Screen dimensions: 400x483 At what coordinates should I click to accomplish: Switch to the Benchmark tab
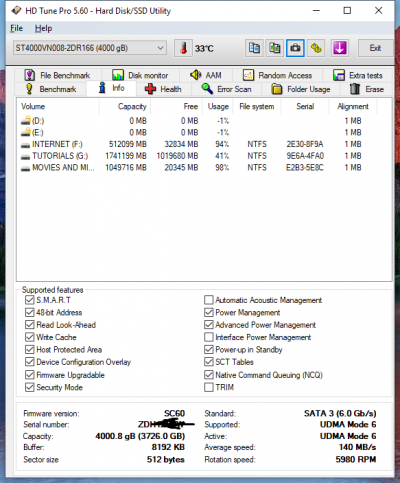51,89
